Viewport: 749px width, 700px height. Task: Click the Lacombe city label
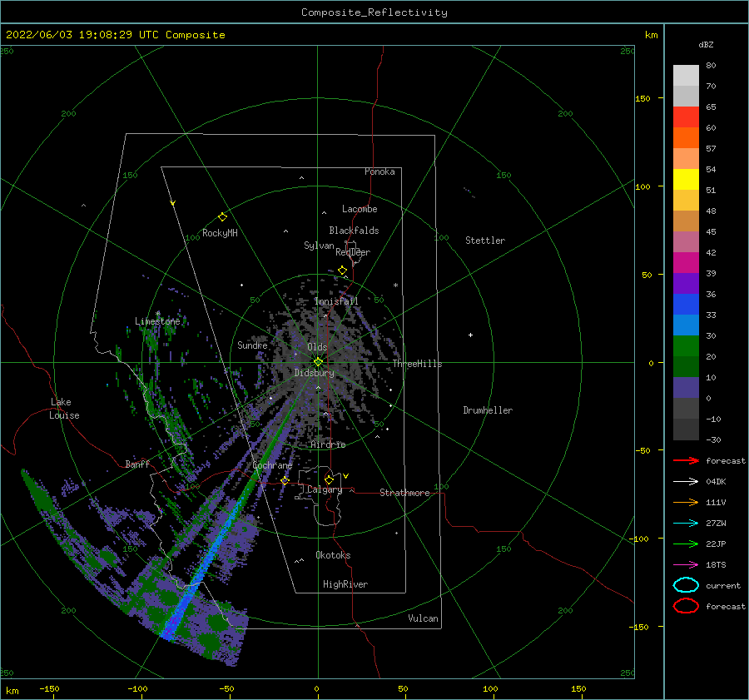coord(360,209)
